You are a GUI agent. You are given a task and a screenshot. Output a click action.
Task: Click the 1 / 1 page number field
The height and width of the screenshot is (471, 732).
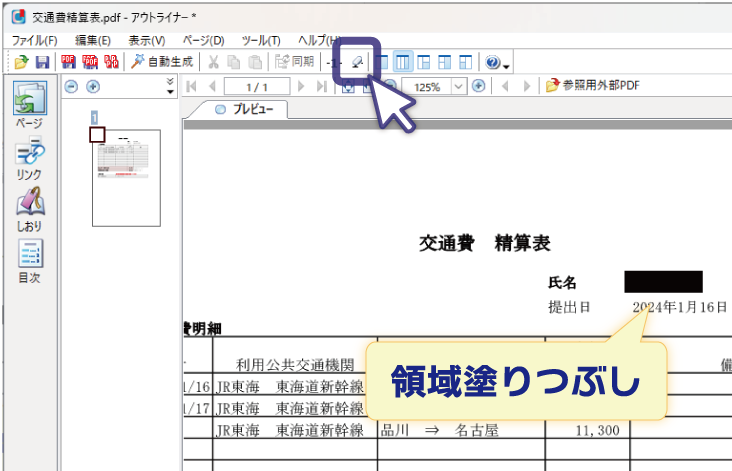tap(256, 87)
